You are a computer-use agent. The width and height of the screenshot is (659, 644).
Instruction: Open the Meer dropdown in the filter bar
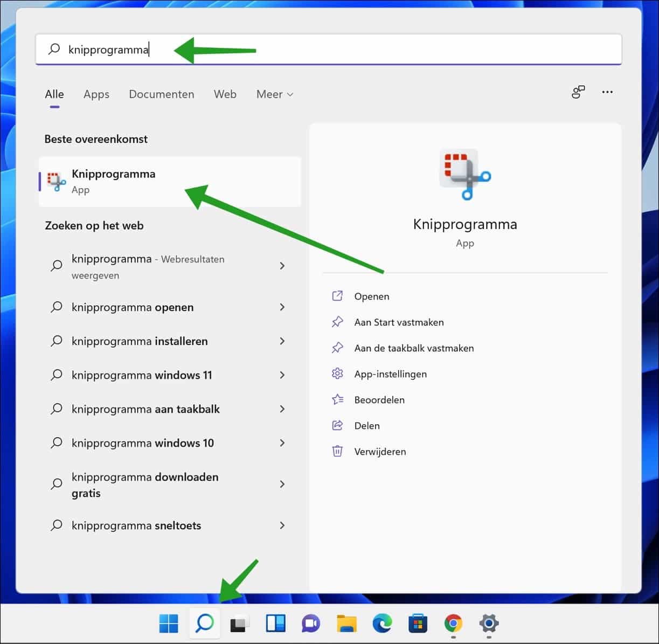click(274, 94)
